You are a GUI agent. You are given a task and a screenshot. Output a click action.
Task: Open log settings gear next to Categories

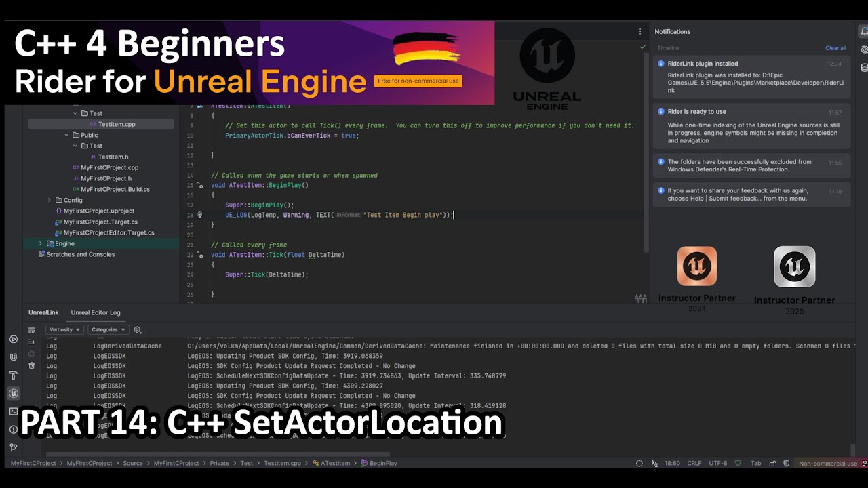[x=138, y=330]
